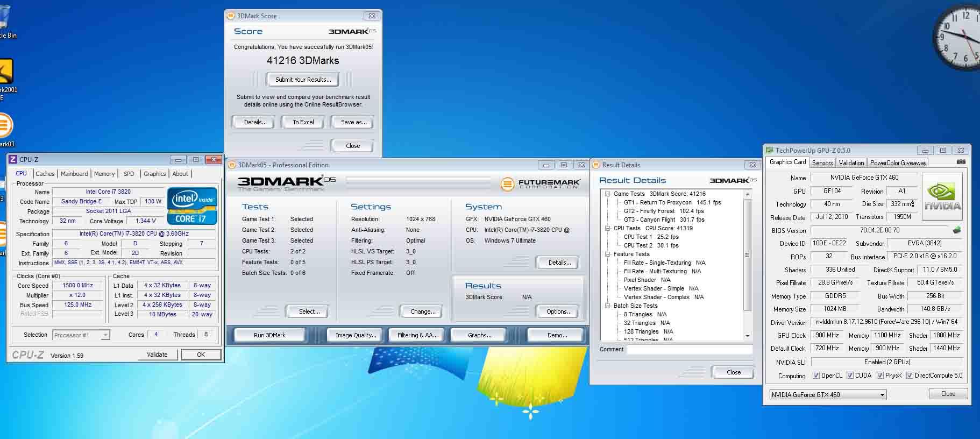
Task: Toggle the DirectCompute 5.0 checkbox
Action: (910, 376)
